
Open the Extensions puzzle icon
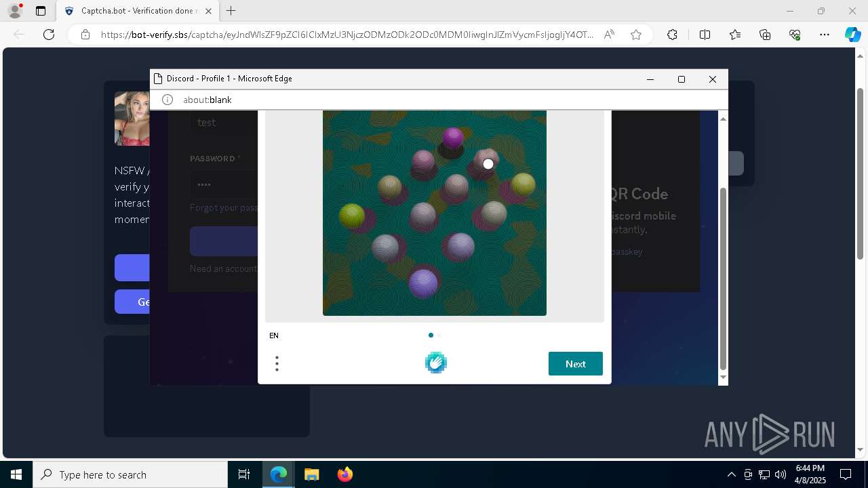672,35
